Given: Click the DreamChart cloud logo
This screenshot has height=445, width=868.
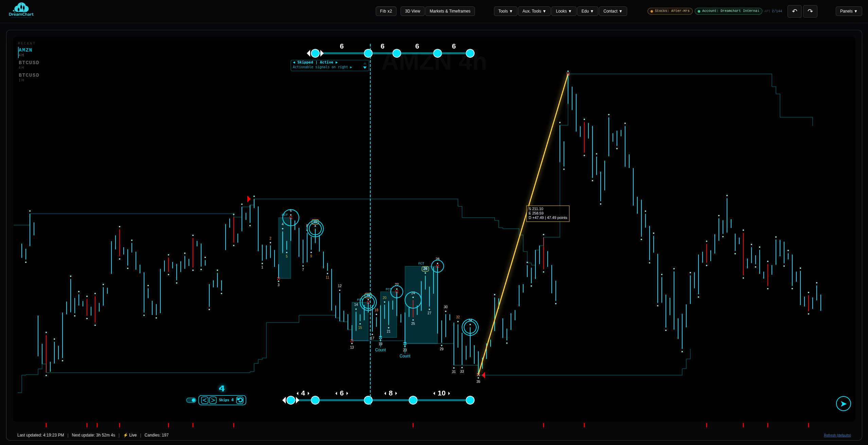Looking at the screenshot, I should [21, 7].
